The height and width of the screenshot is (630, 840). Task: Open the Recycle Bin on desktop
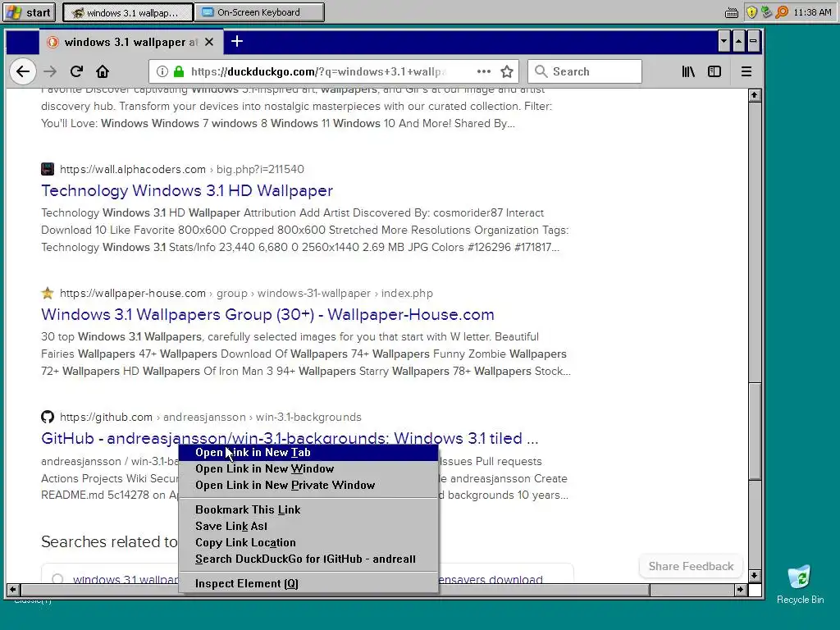(800, 584)
